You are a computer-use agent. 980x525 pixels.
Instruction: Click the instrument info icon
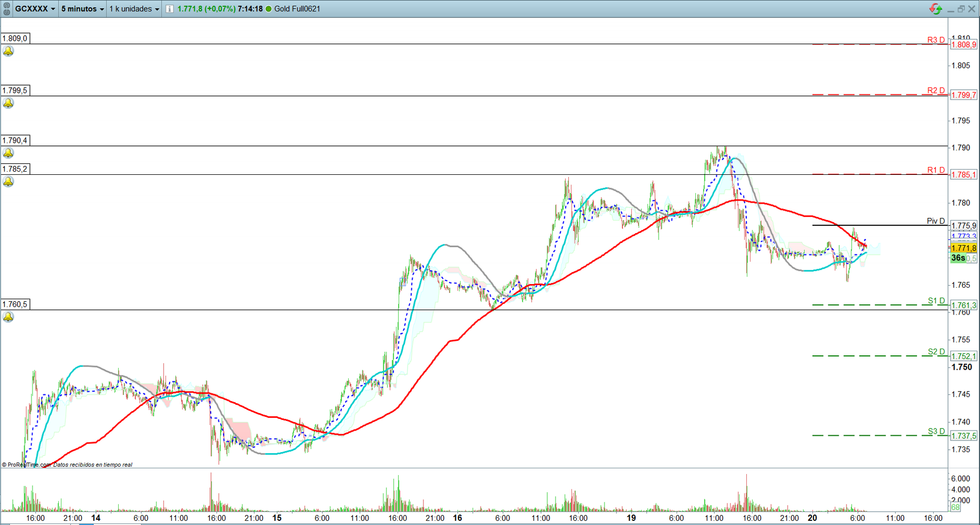[x=170, y=9]
